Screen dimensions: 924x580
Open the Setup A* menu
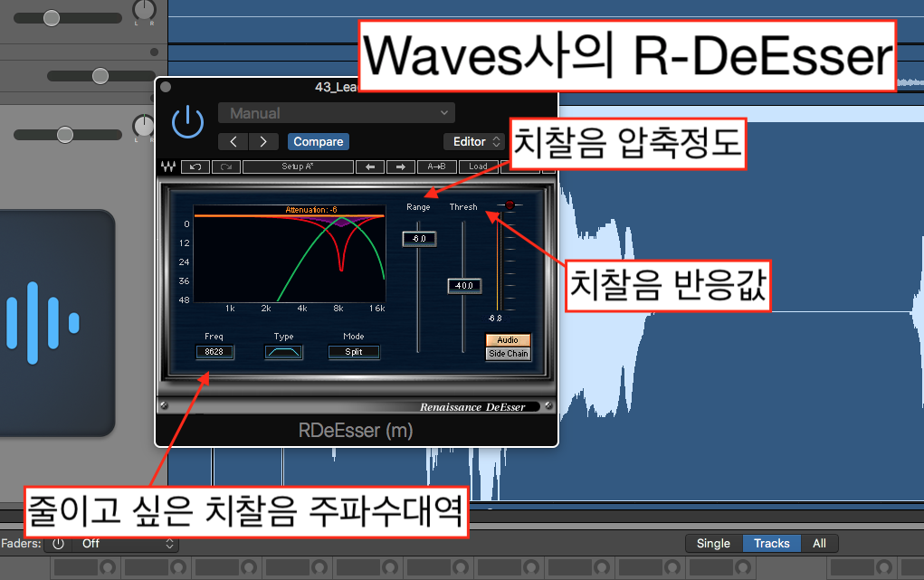tap(298, 166)
